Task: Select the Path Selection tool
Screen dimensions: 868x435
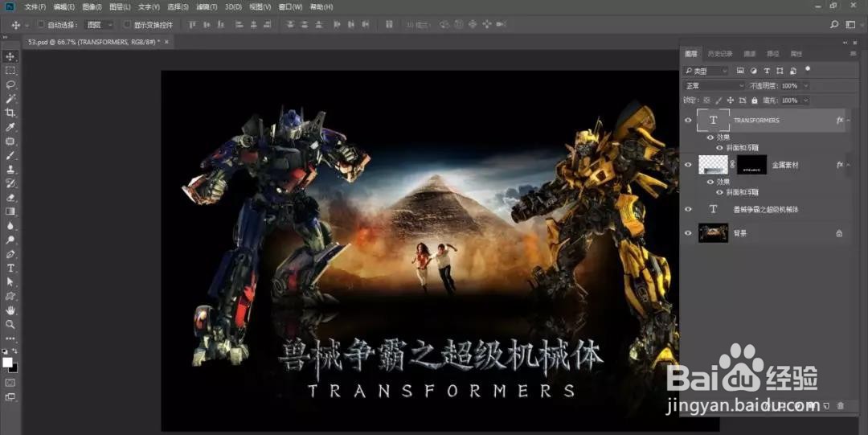Action: pos(10,282)
